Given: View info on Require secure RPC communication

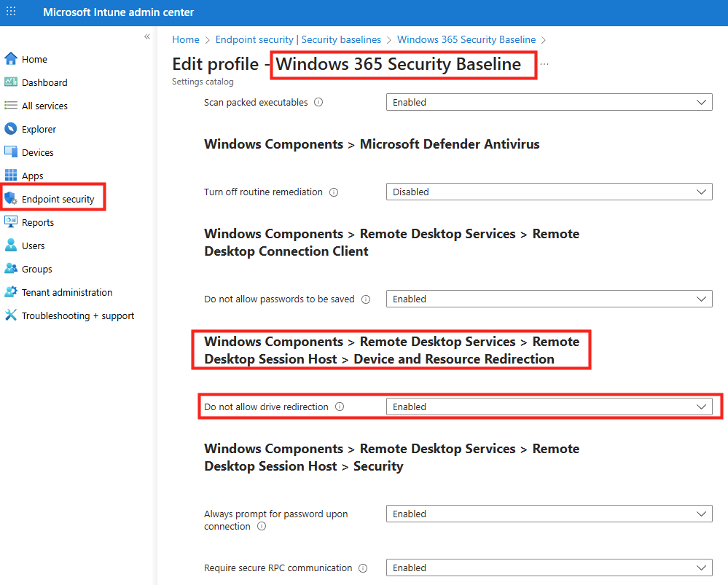Looking at the screenshot, I should [363, 568].
